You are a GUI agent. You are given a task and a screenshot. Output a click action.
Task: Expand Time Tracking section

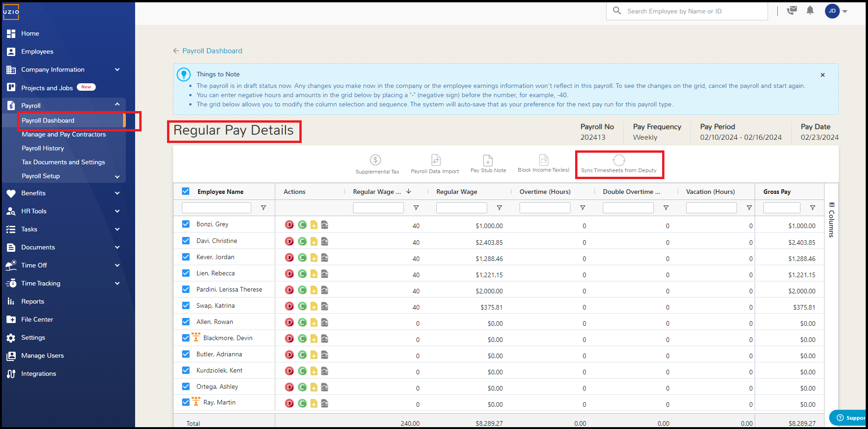117,283
